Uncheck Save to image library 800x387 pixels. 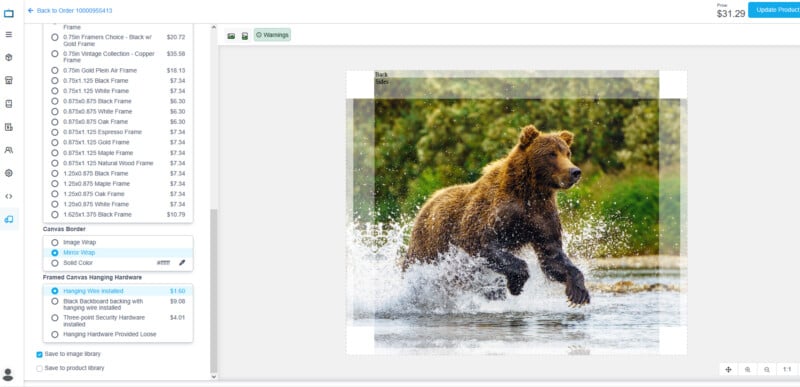point(39,354)
